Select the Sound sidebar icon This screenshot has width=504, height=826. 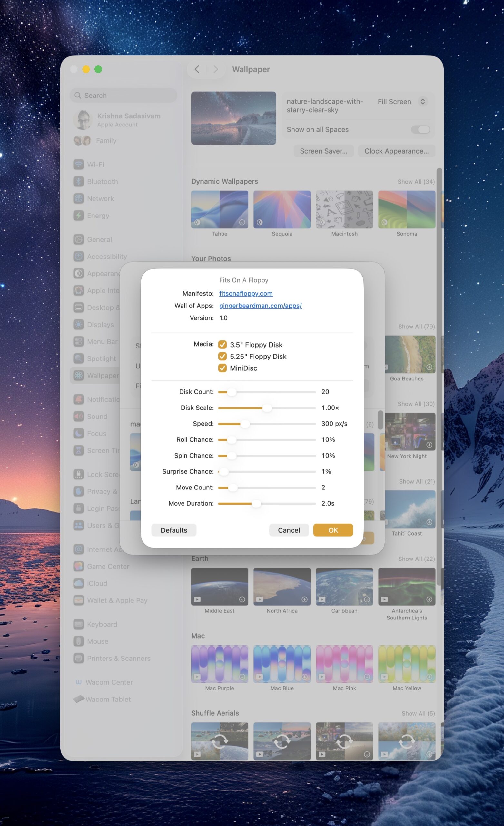pyautogui.click(x=78, y=416)
